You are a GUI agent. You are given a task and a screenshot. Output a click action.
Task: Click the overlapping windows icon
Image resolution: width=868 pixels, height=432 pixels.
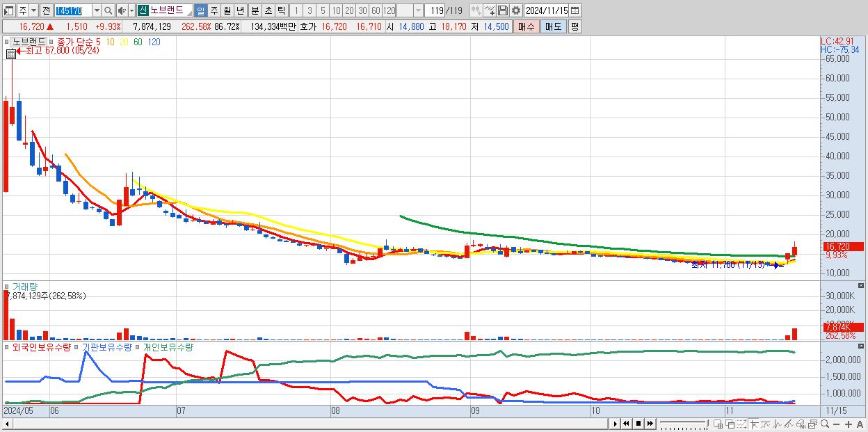730,424
